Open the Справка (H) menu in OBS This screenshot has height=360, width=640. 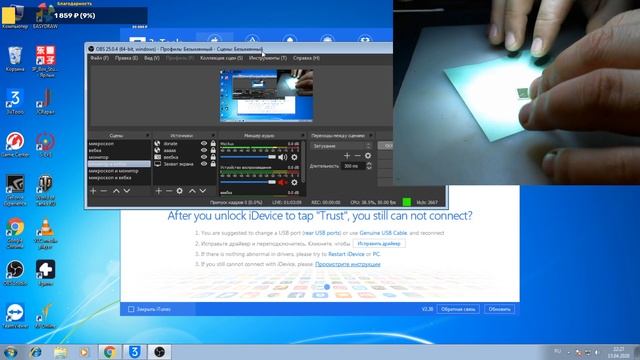306,58
